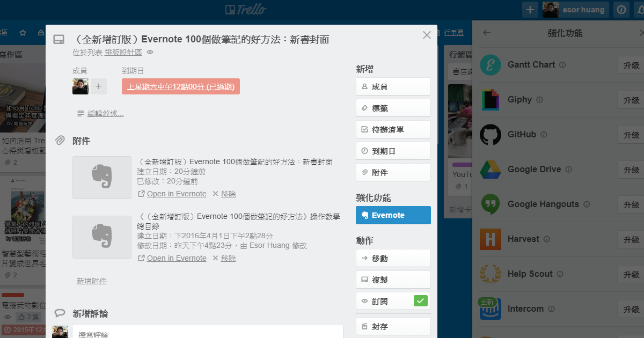Click watching eye icon beside list name
The height and width of the screenshot is (338, 644).
pos(150,52)
